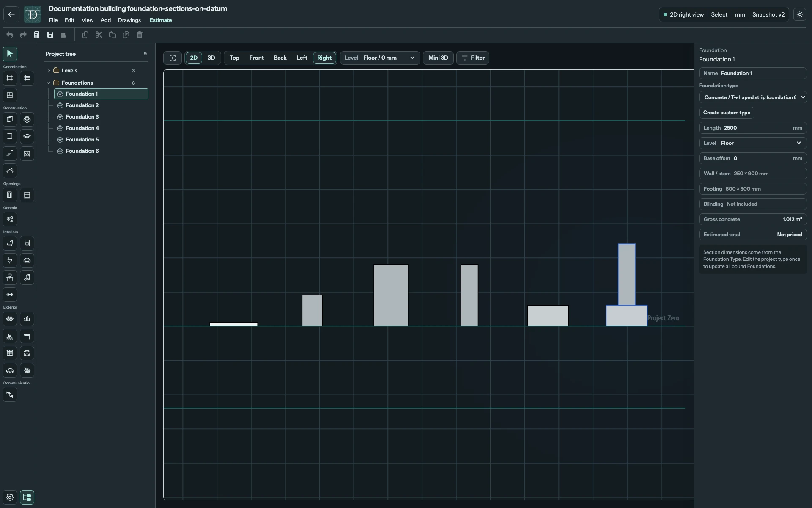Select the arrow selection tool

tap(10, 54)
